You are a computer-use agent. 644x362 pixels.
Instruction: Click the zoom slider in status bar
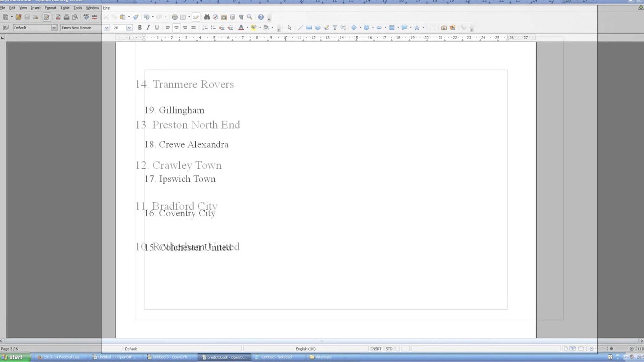611,349
